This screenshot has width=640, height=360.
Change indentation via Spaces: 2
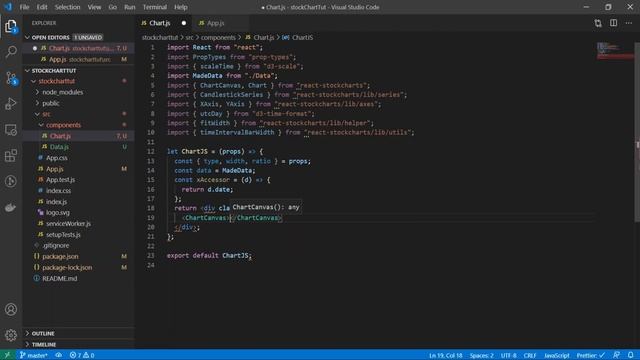[x=482, y=356]
